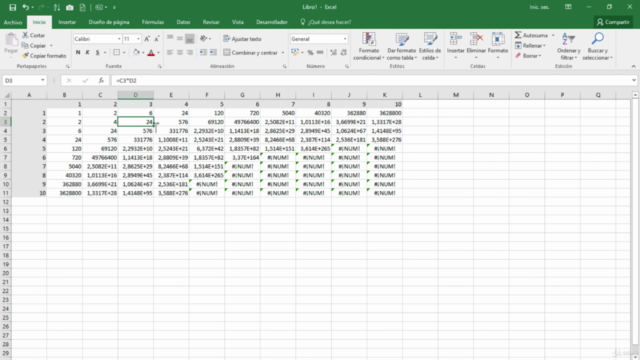Click Combinar y centrar merge button
Image resolution: width=640 pixels, height=360 pixels.
[251, 53]
